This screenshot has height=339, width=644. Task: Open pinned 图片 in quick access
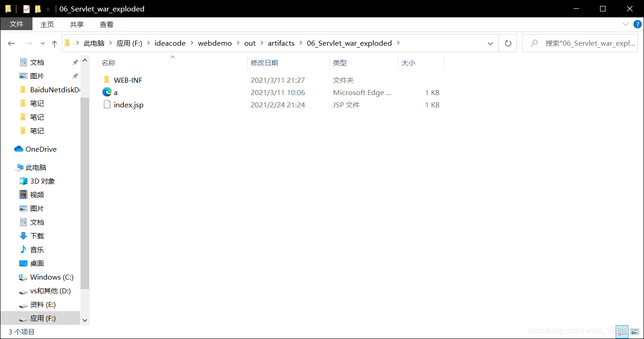32,76
